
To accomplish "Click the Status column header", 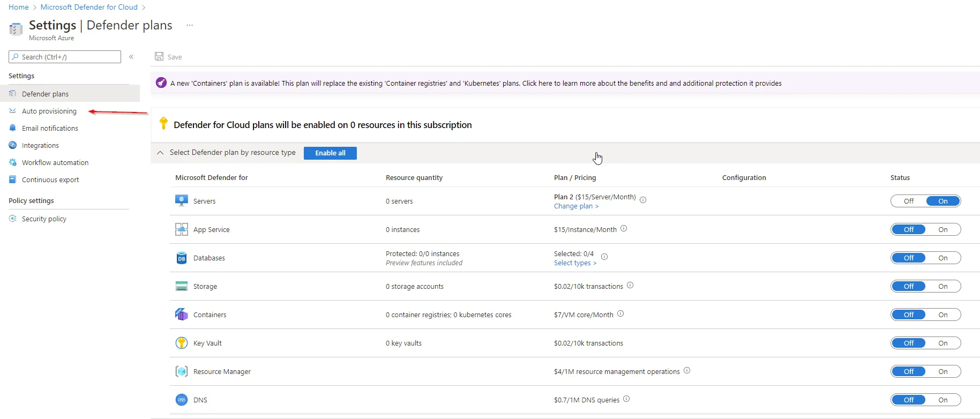I will (900, 178).
